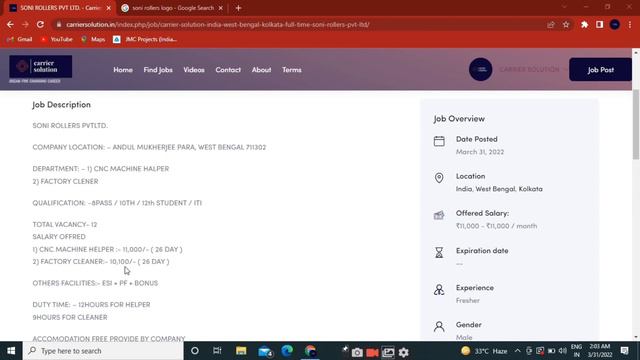640x360 pixels.
Task: Click the Gender person icon
Action: click(439, 327)
